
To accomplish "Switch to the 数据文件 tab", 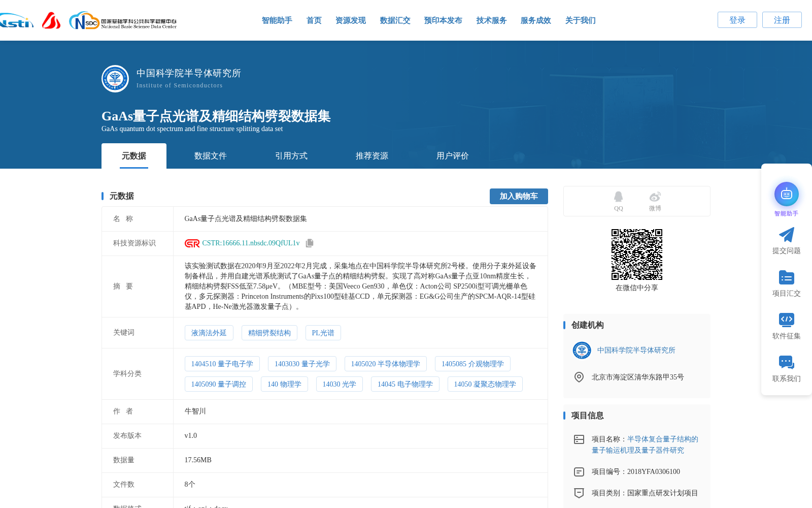I will (x=211, y=156).
